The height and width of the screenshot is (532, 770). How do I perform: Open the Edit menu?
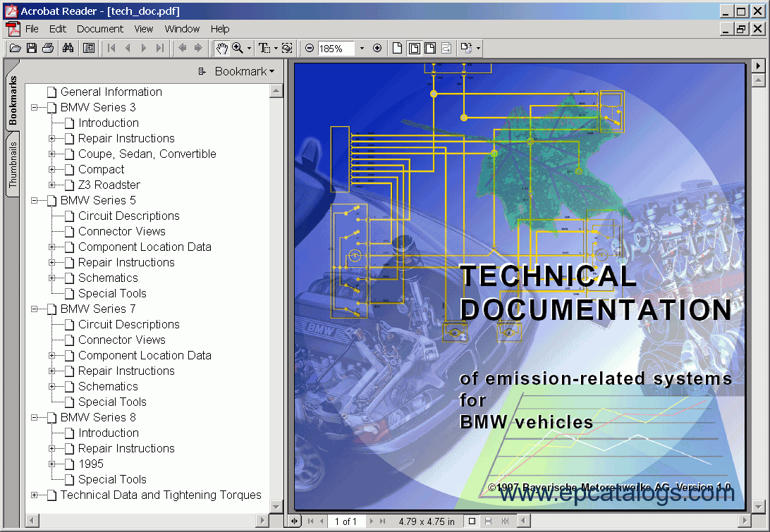pos(57,29)
